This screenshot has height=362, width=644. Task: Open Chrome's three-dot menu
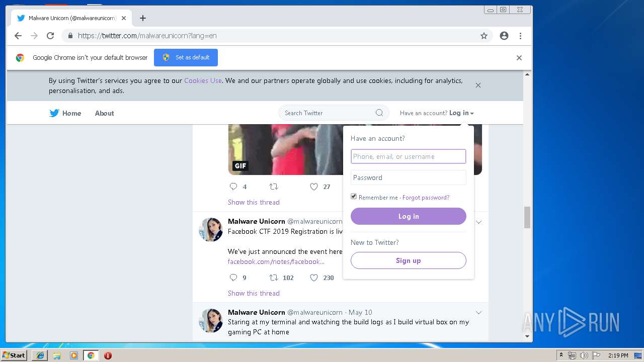[520, 36]
